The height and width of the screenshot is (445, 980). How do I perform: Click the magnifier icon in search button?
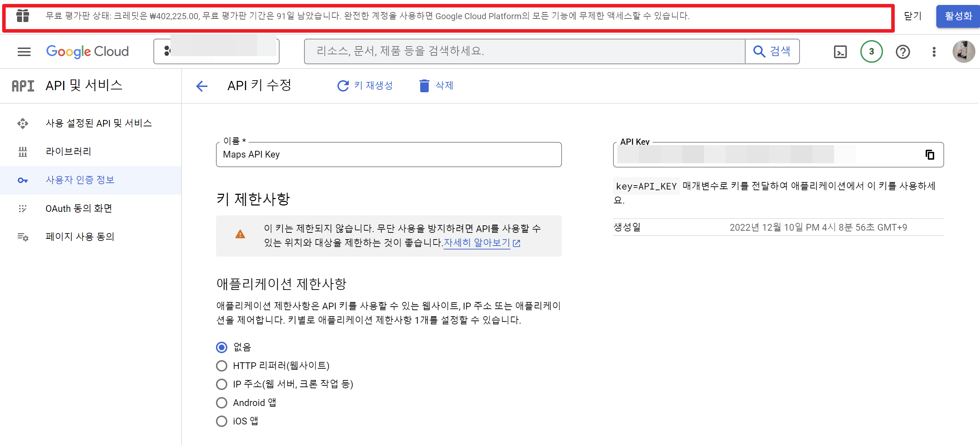(x=759, y=51)
